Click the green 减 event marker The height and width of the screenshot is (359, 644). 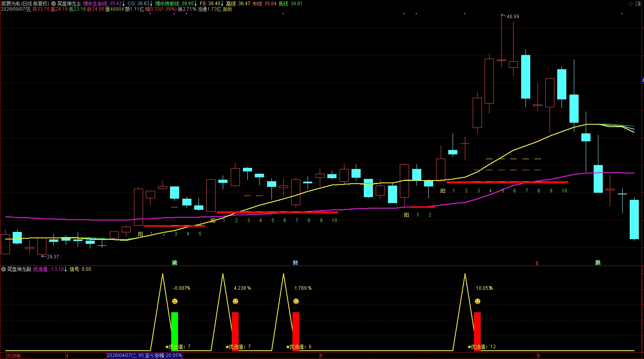174,263
